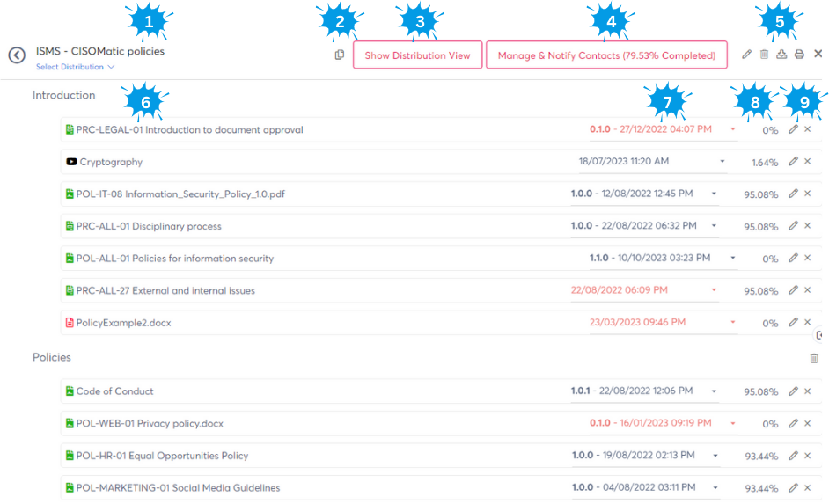Edit POL-IT-08 Information Security Policy row

pyautogui.click(x=793, y=194)
